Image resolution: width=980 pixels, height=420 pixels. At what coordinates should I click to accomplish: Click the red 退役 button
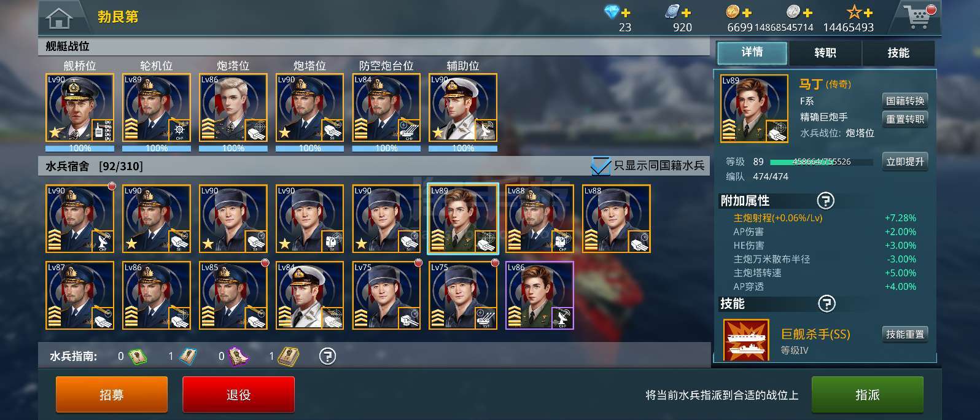[x=238, y=395]
